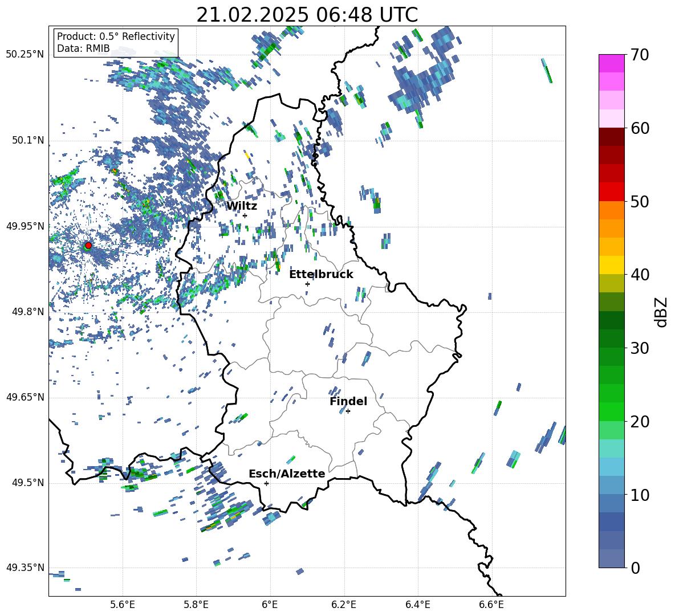Pick the bright red colorbar swatch just above 50 dBZ

point(611,192)
